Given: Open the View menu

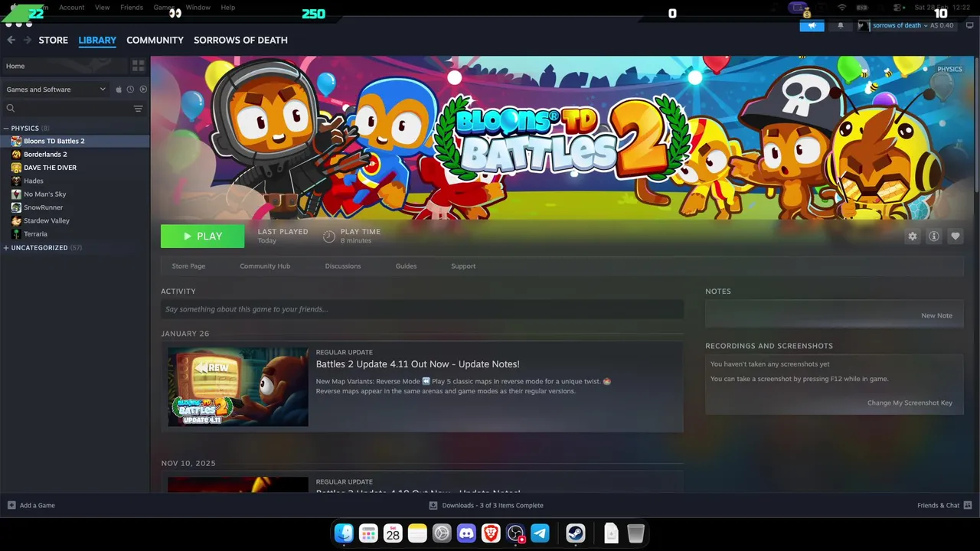Looking at the screenshot, I should pos(102,8).
